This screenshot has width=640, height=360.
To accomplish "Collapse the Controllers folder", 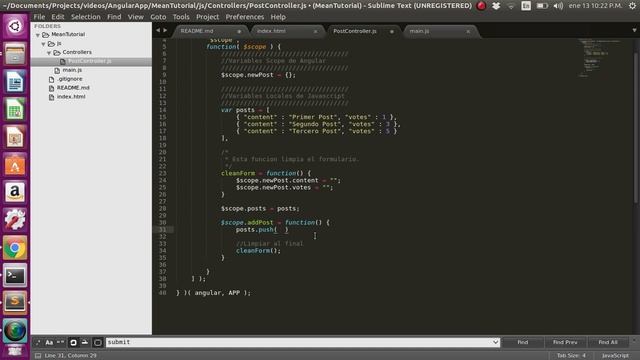I will pyautogui.click(x=49, y=53).
